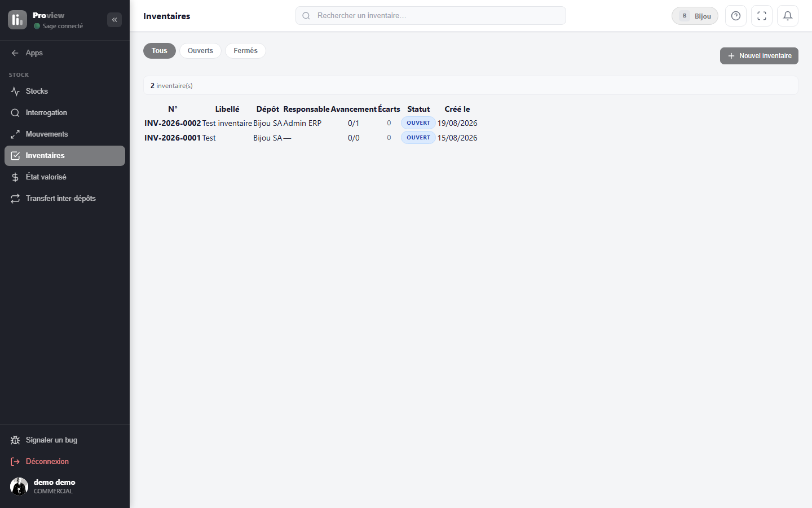Viewport: 812px width, 508px height.
Task: Click the Proview logo icon
Action: pyautogui.click(x=17, y=20)
